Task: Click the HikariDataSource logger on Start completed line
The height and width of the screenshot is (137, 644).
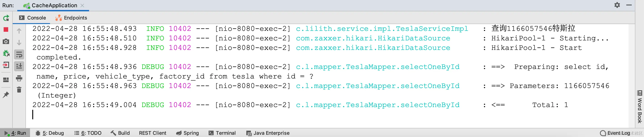Action: tap(373, 48)
